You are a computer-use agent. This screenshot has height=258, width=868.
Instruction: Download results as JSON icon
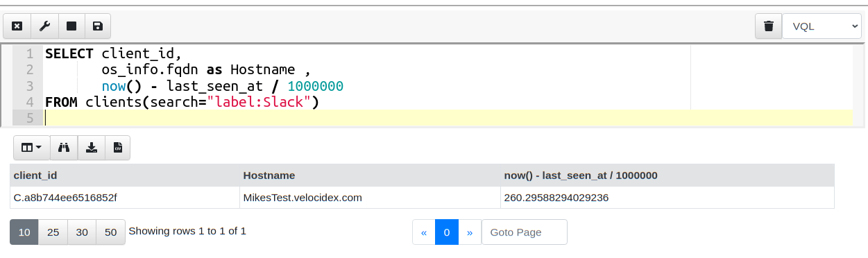(x=91, y=148)
